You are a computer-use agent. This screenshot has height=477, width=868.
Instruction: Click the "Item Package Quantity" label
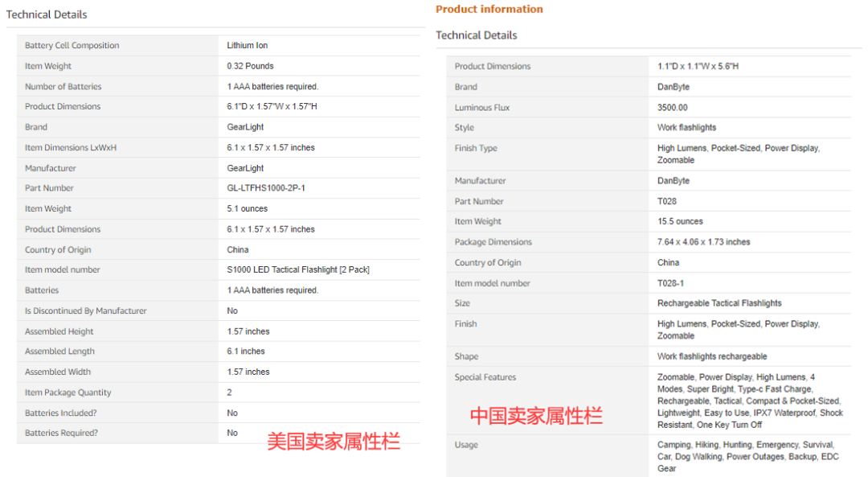(68, 393)
